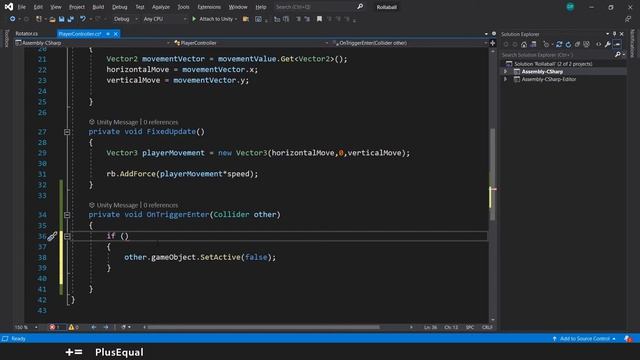Click the editor horizontal scrollbar thumb
The image size is (640, 360).
point(263,327)
